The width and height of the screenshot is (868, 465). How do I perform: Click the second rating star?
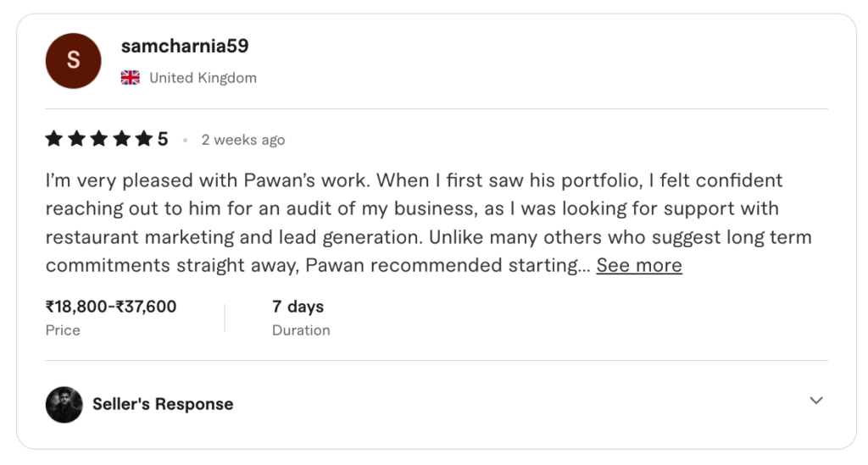[x=76, y=139]
